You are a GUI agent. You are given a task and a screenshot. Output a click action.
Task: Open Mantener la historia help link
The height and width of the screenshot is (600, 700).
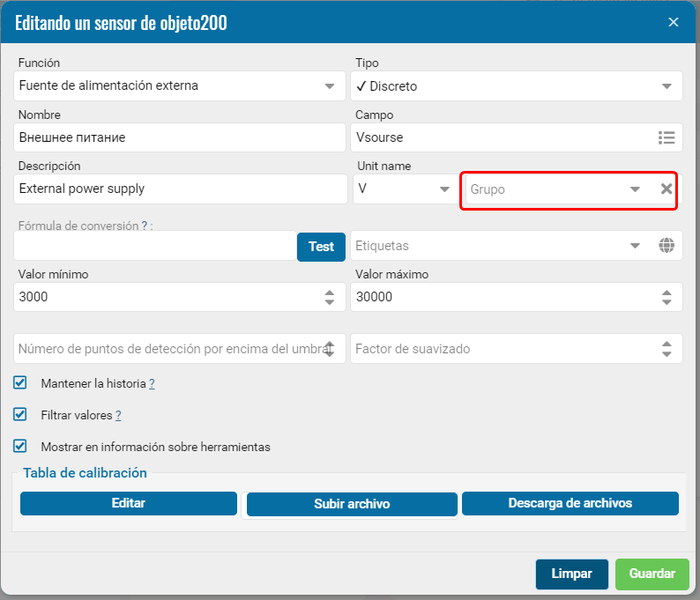point(152,383)
